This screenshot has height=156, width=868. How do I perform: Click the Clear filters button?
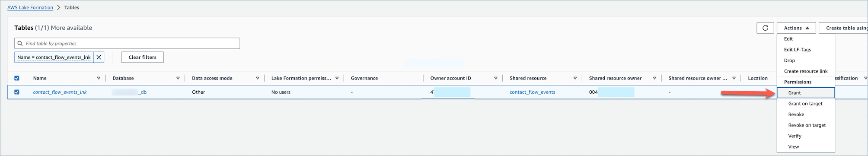pyautogui.click(x=142, y=57)
